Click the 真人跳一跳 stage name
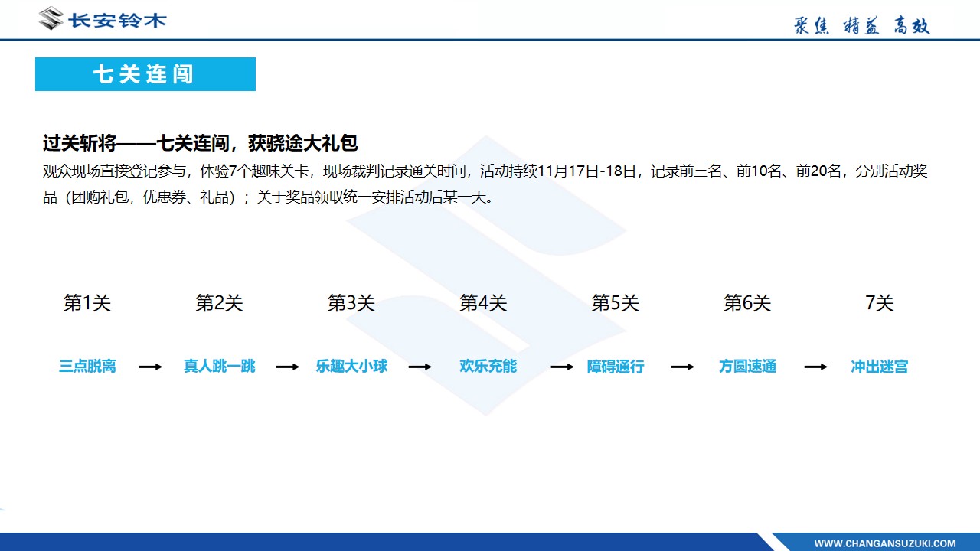 point(219,367)
